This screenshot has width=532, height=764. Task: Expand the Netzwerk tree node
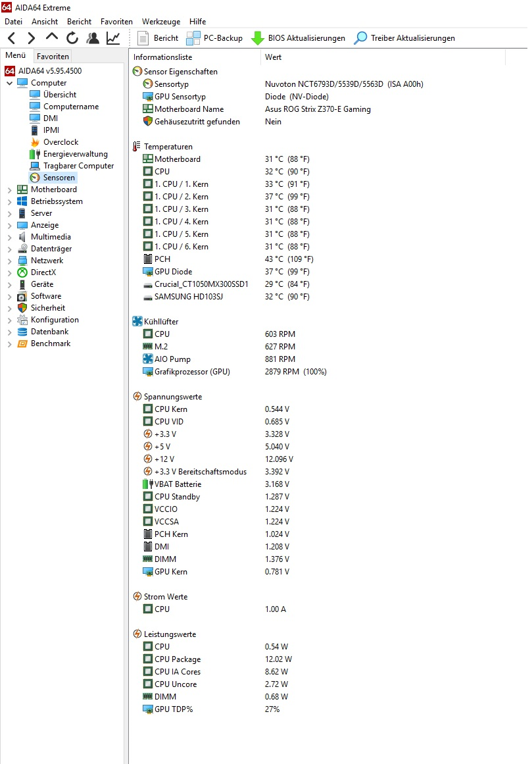pos(9,261)
